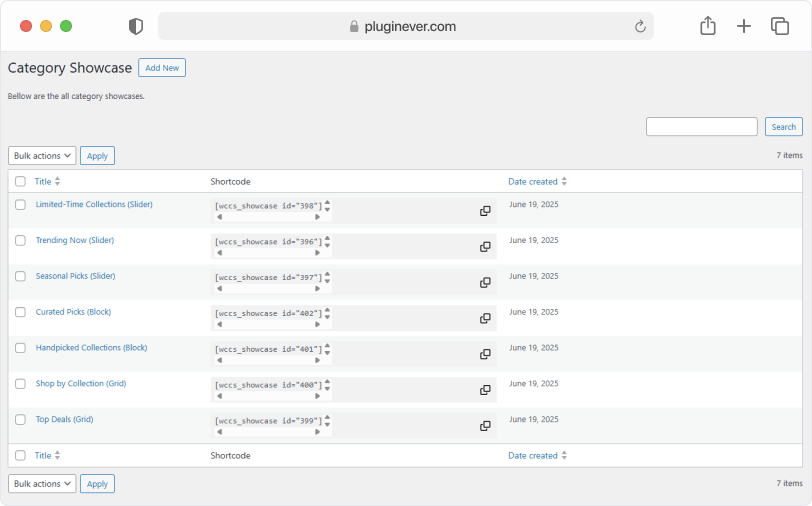Reload the pluginever.com page
Screen dimensions: 812x506
tap(640, 26)
